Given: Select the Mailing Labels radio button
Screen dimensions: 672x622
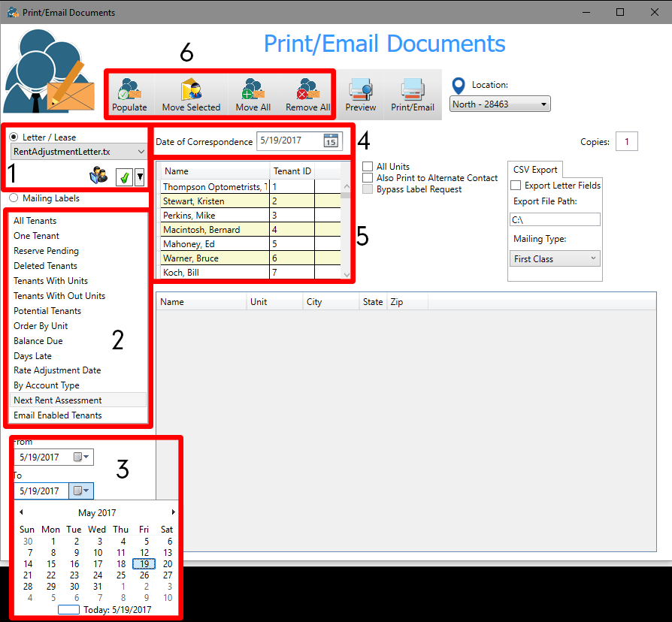Looking at the screenshot, I should coord(14,198).
